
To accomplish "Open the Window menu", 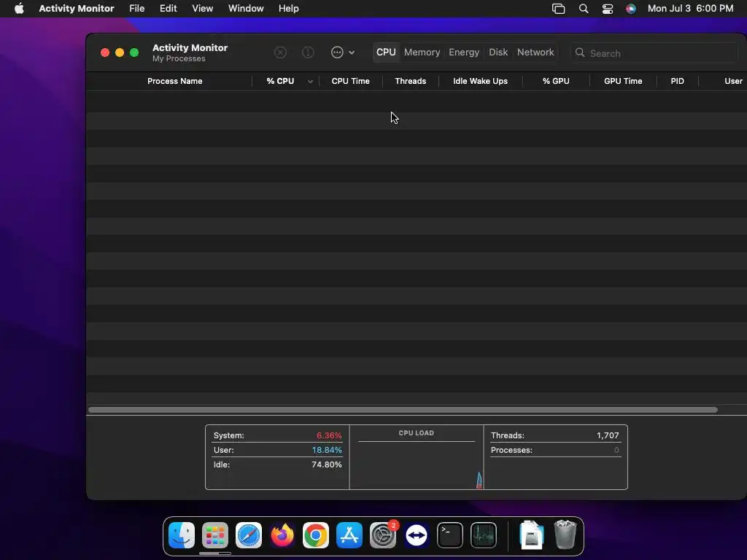I will point(246,9).
